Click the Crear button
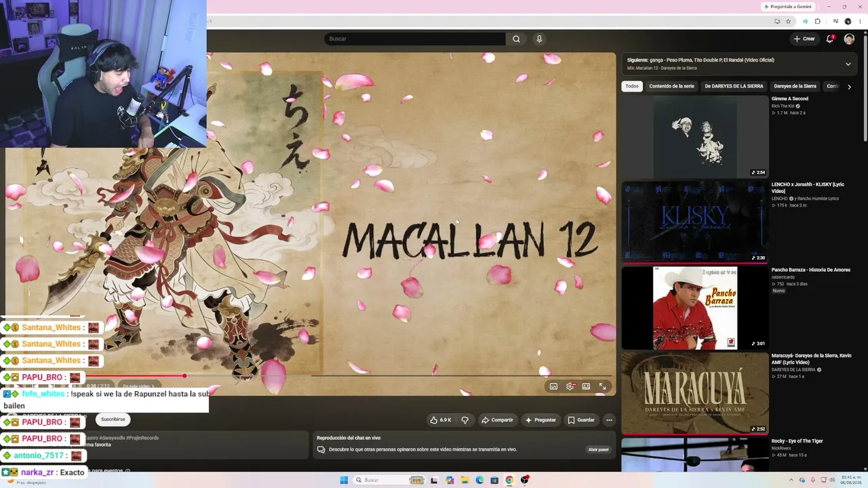868x488 pixels. click(x=804, y=39)
